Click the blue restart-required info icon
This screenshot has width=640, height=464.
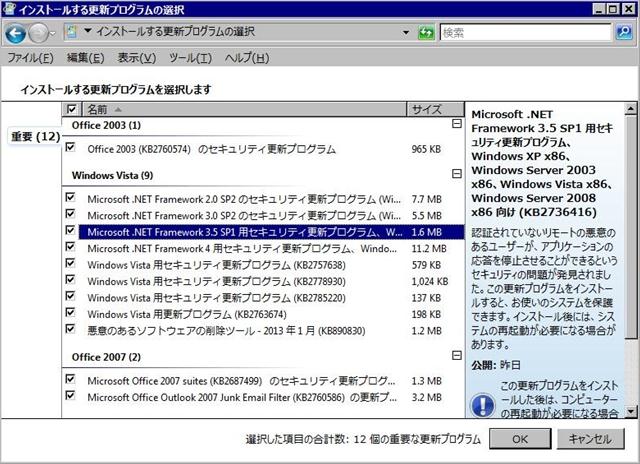pyautogui.click(x=483, y=405)
